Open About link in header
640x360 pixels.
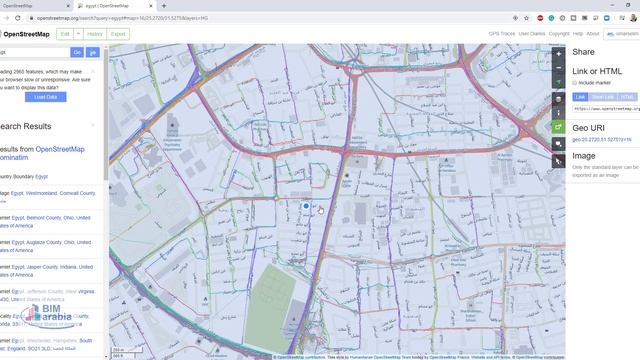click(593, 34)
